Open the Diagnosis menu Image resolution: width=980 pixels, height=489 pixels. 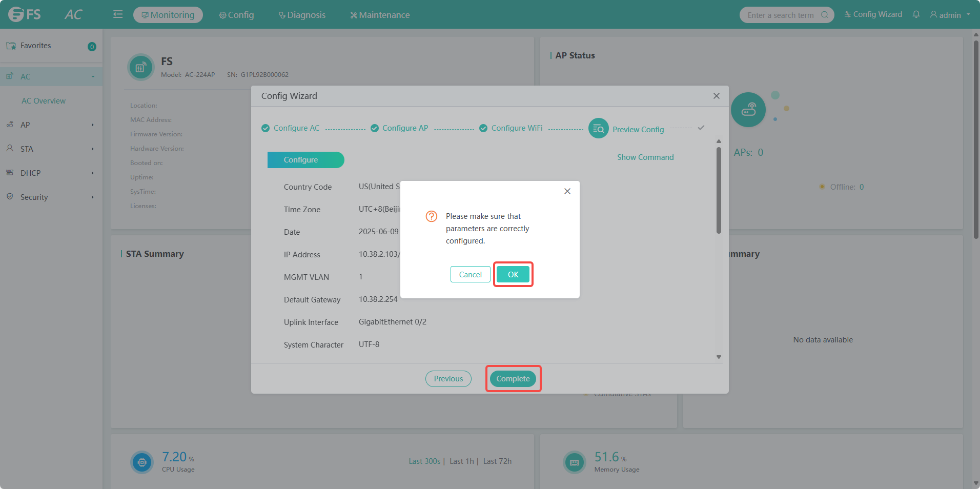pos(302,15)
